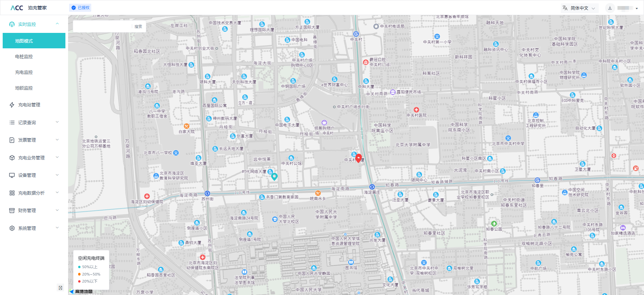The width and height of the screenshot is (644, 295).
Task: Click the orange 皖南水乡 restaurant icon
Action: pos(318,193)
